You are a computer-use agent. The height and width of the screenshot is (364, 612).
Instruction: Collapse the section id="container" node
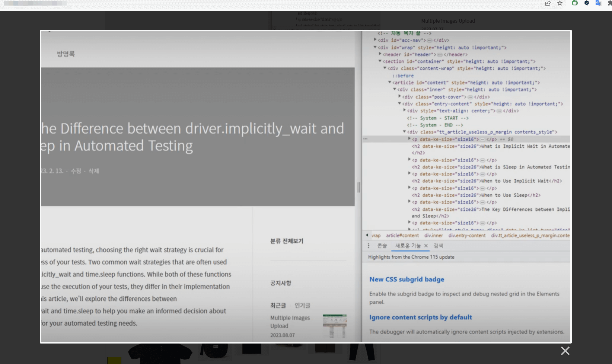(x=380, y=61)
